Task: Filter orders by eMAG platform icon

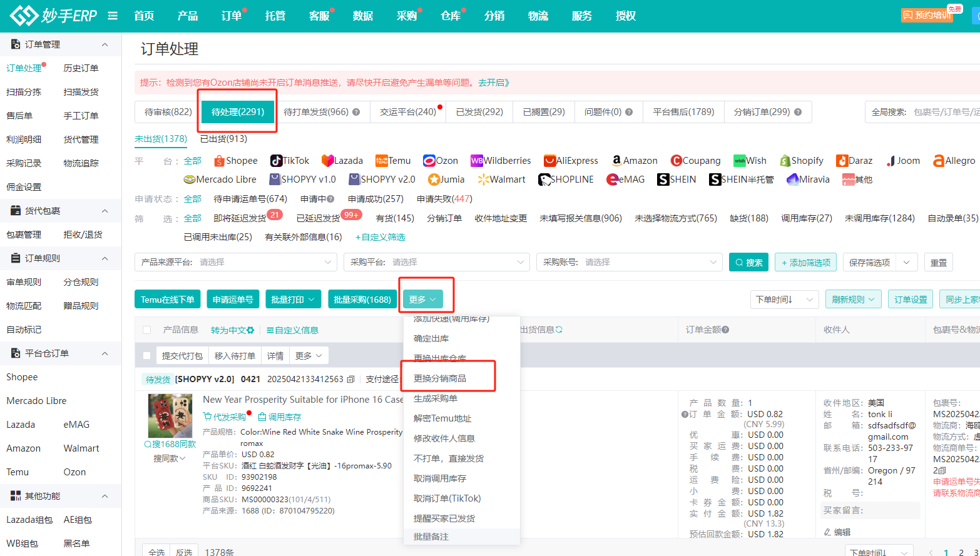Action: pos(613,179)
